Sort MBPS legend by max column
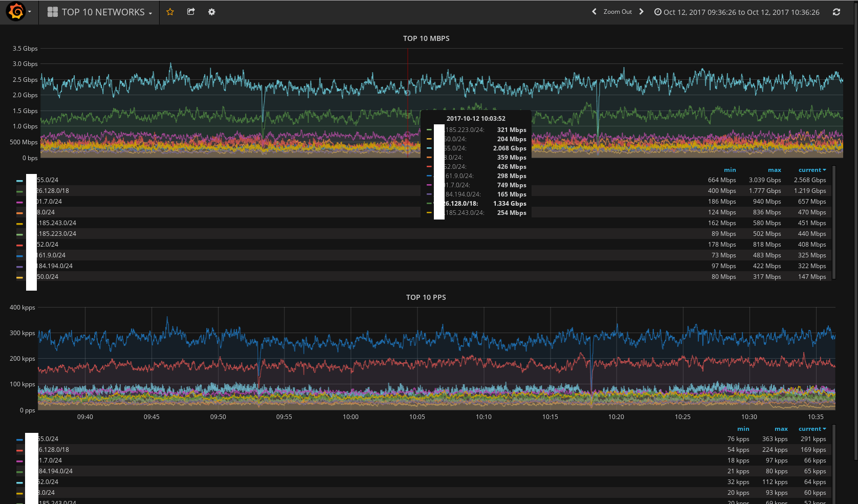Viewport: 858px width, 504px height. pos(774,170)
